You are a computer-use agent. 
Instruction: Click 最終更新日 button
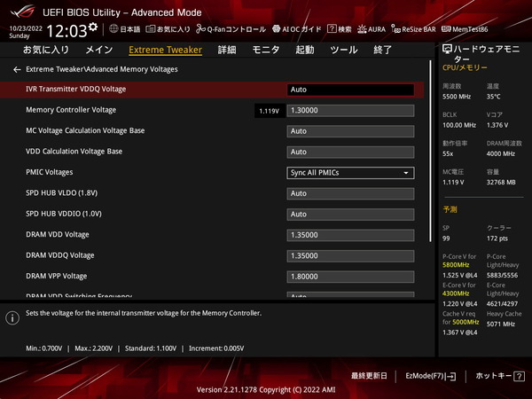coord(369,376)
